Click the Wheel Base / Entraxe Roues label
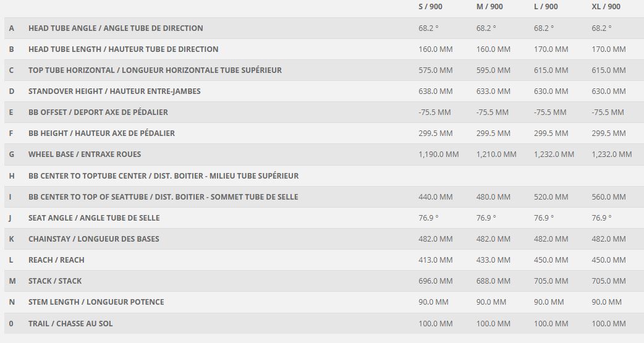Screen dimensions: 644x343 85,154
